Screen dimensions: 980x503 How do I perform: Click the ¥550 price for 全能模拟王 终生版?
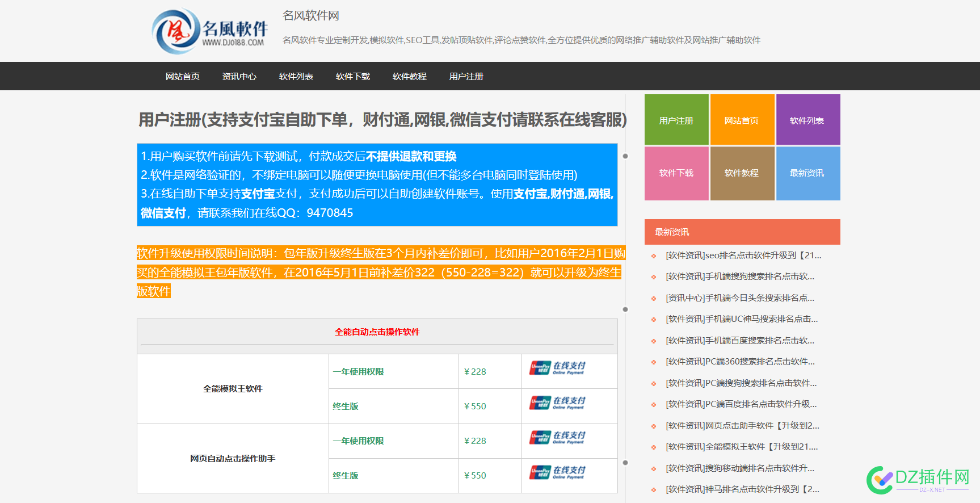pos(475,406)
